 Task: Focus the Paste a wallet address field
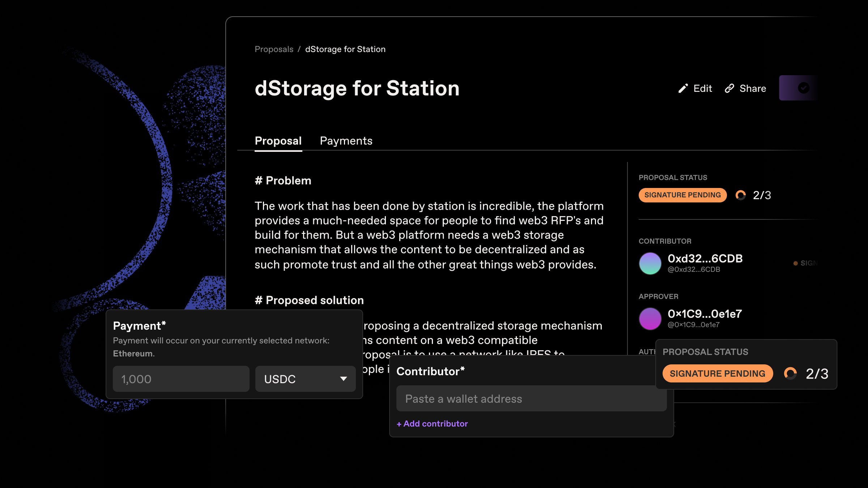[x=531, y=398]
